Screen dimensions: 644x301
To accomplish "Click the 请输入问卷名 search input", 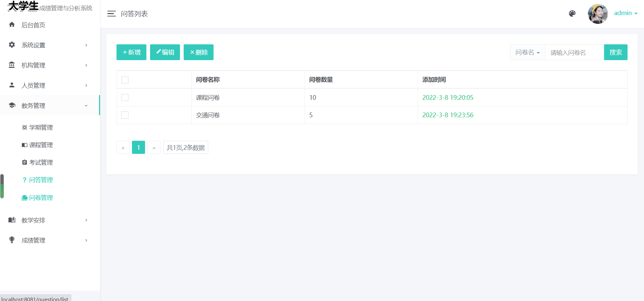I will (574, 52).
